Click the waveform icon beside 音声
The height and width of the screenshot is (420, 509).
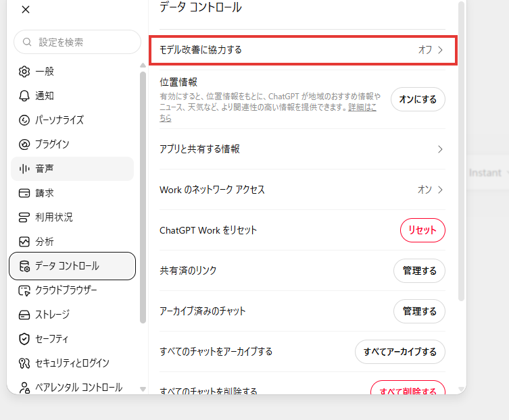24,169
